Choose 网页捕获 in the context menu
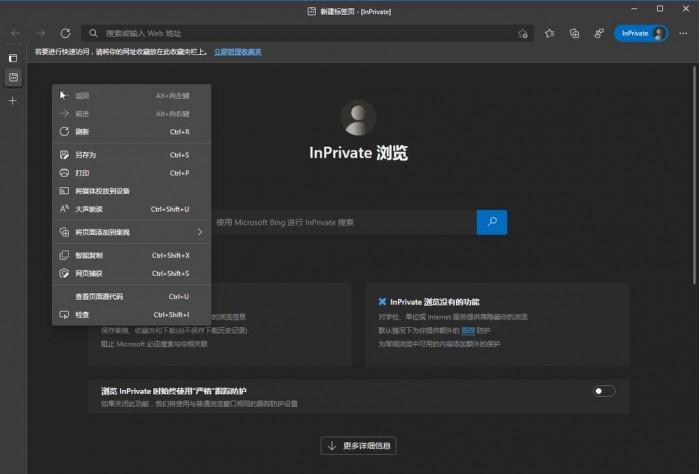The width and height of the screenshot is (700, 474). tap(132, 273)
